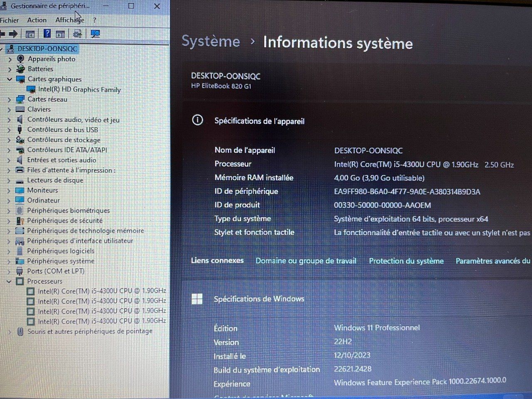The width and height of the screenshot is (532, 399).
Task: Click the Périphériques d'interface utilisateur icon
Action: pos(20,241)
